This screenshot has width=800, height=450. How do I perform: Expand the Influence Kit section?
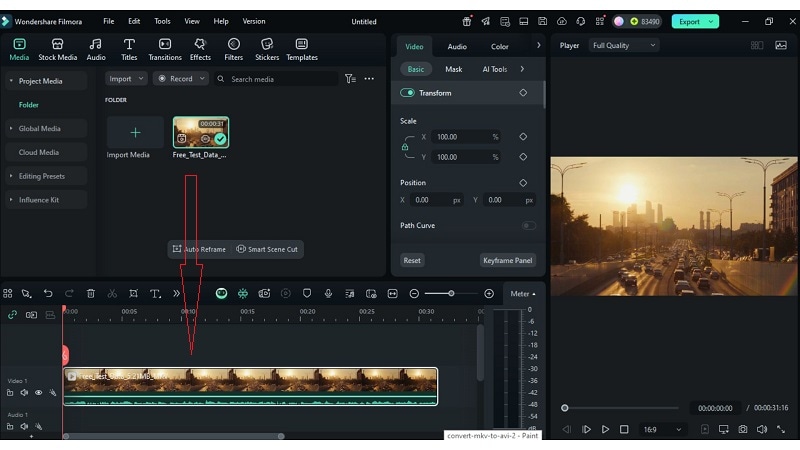click(11, 200)
